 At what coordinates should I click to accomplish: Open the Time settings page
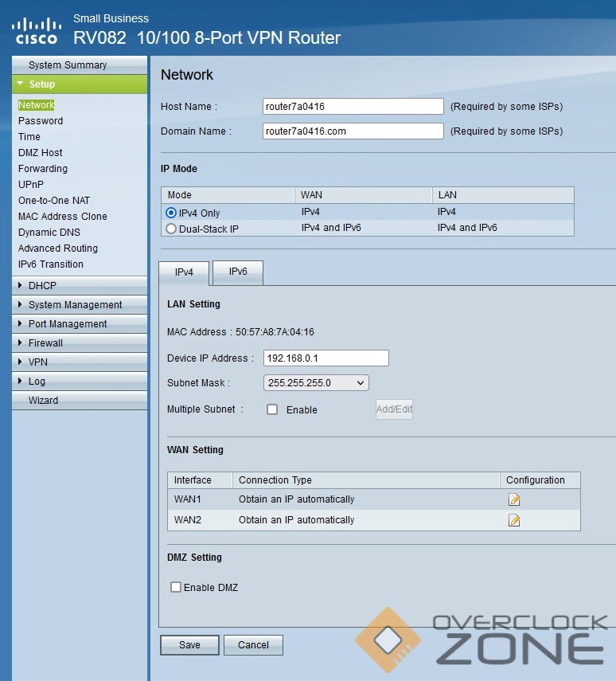coord(29,137)
